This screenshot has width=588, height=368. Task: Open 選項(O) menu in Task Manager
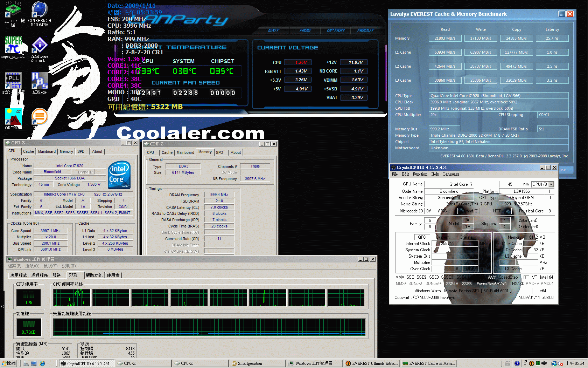tap(32, 266)
